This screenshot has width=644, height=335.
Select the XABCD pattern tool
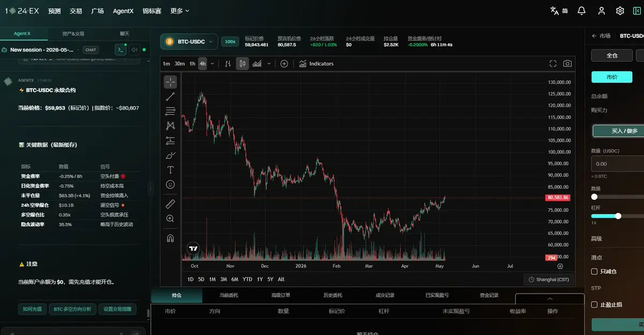pyautogui.click(x=170, y=126)
